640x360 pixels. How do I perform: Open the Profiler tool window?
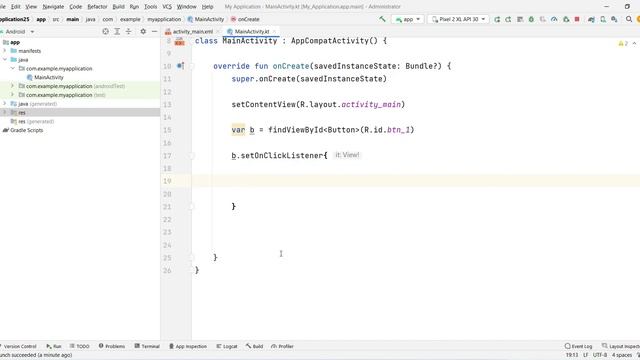[x=282, y=346]
